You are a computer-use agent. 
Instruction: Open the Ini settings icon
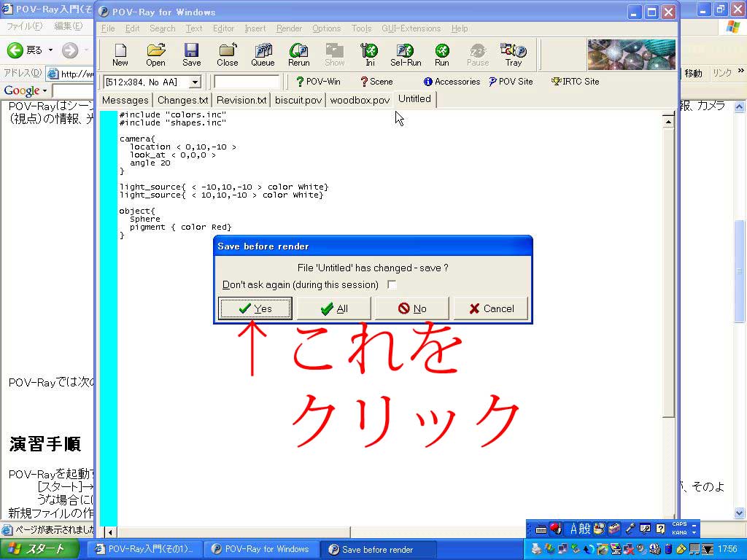(370, 54)
